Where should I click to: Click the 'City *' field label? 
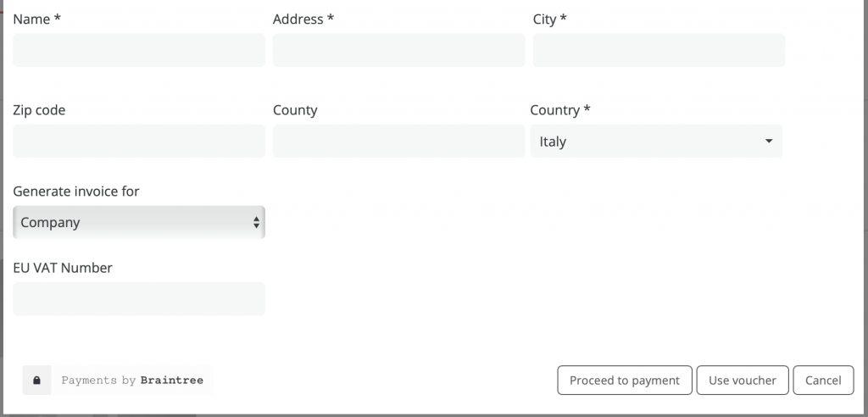tap(549, 19)
